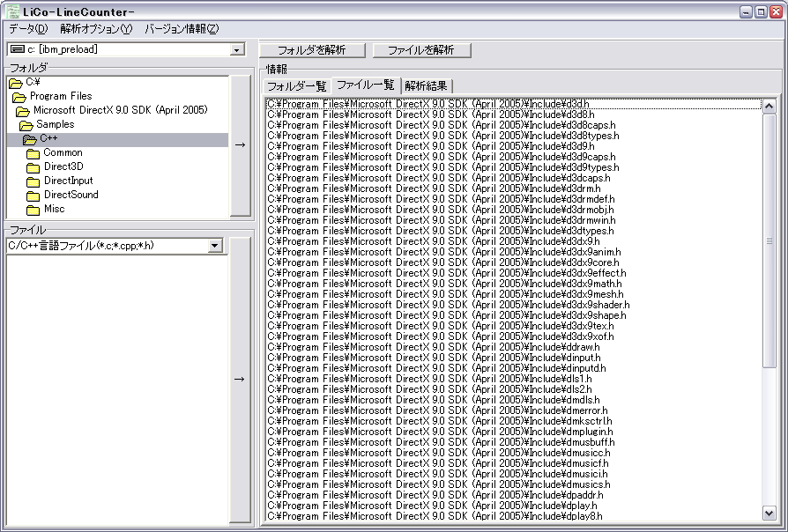Switch to the 解析結果 tab
The height and width of the screenshot is (532, 788).
click(x=426, y=86)
